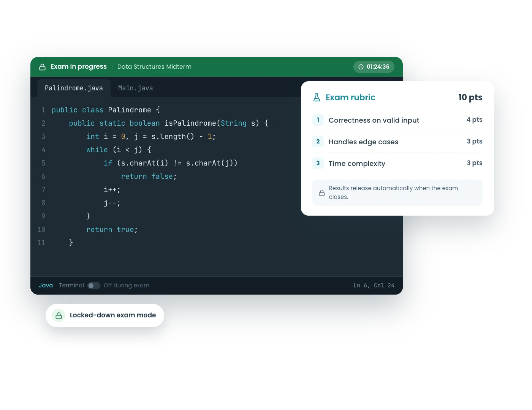Image resolution: width=532 pixels, height=410 pixels.
Task: Click the return false; line
Action: pos(149,177)
